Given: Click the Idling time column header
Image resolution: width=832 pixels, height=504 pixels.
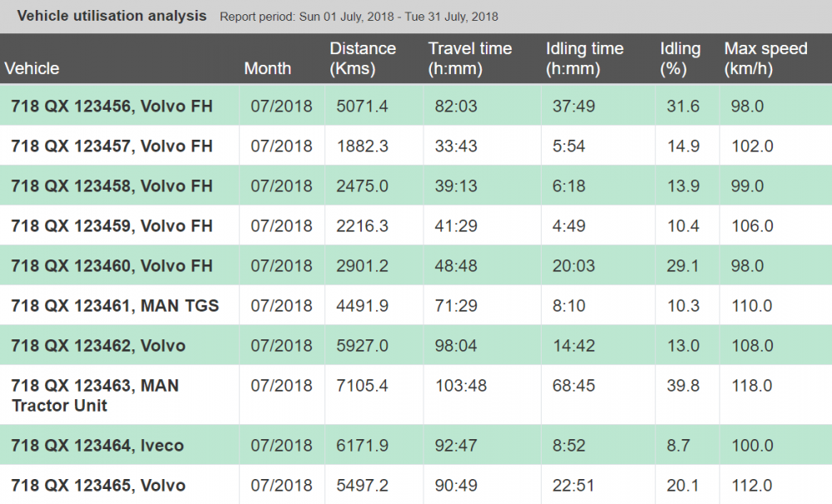Looking at the screenshot, I should click(x=585, y=58).
